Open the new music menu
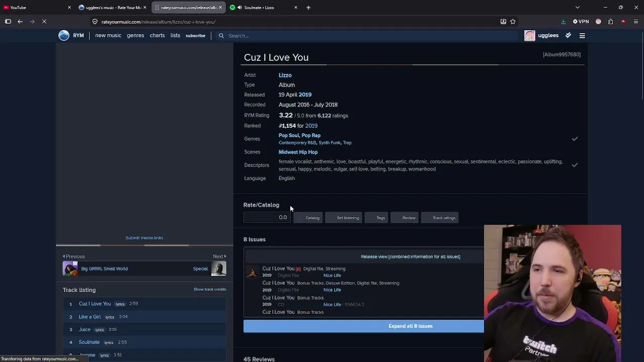 (x=108, y=36)
